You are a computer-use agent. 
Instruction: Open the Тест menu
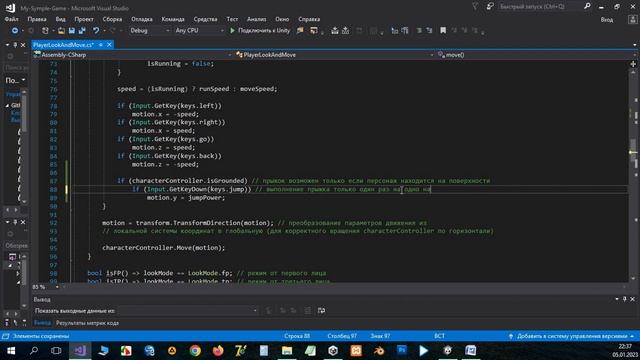pyautogui.click(x=232, y=19)
